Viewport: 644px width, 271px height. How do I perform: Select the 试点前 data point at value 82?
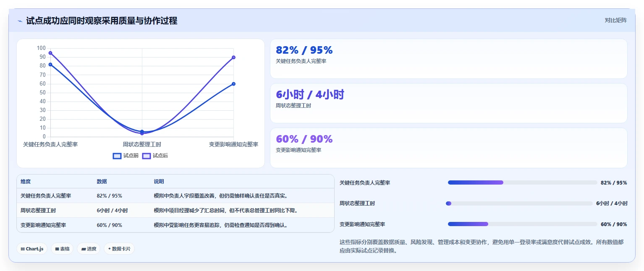coord(50,64)
